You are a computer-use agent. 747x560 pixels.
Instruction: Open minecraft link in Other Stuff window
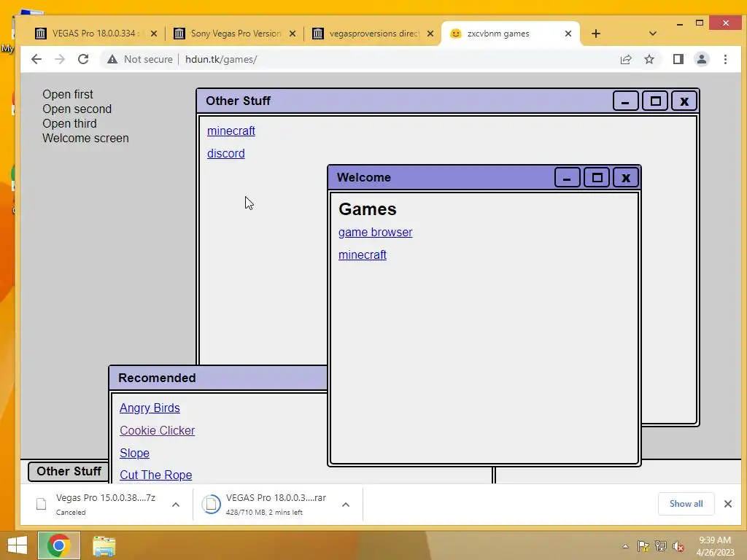pyautogui.click(x=231, y=131)
